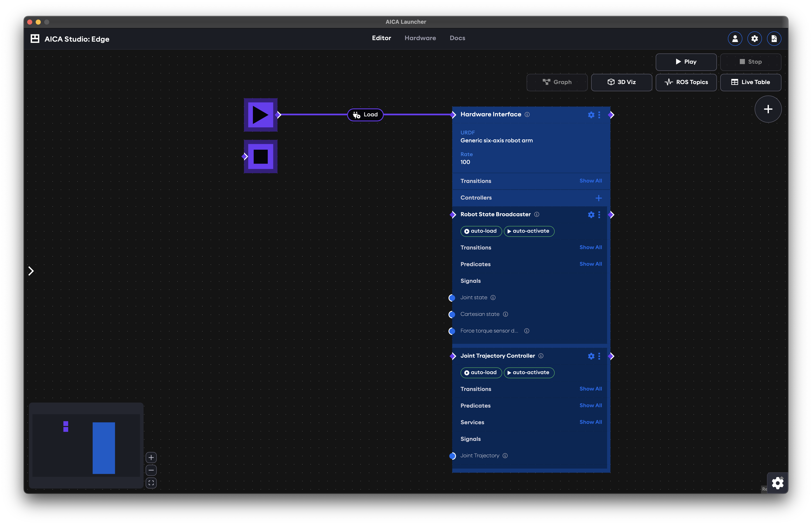Click the start node output handle
This screenshot has width=812, height=525.
(x=279, y=115)
